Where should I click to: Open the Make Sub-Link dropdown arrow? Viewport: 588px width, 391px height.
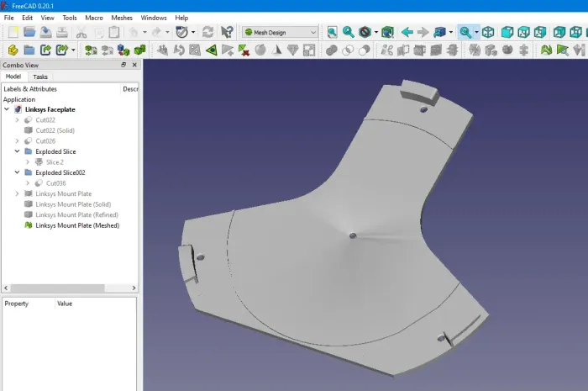click(73, 50)
